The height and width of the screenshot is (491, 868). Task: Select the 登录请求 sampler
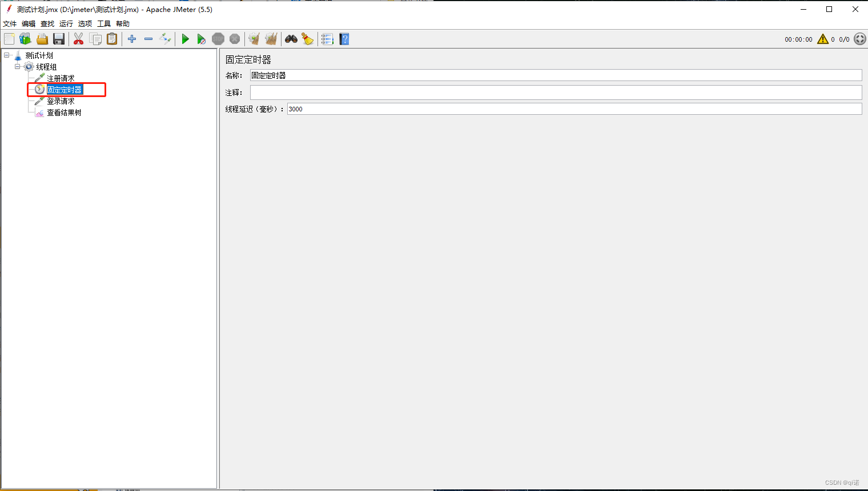pyautogui.click(x=61, y=101)
